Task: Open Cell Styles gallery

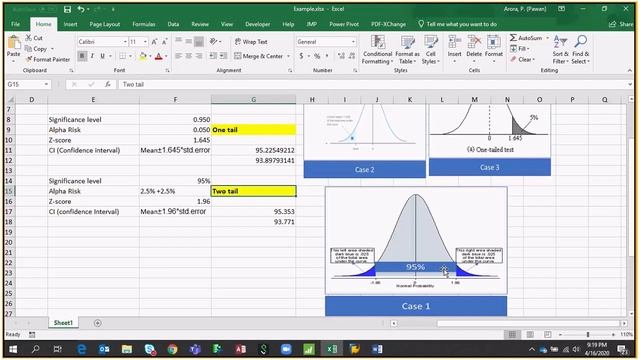Action: point(431,49)
